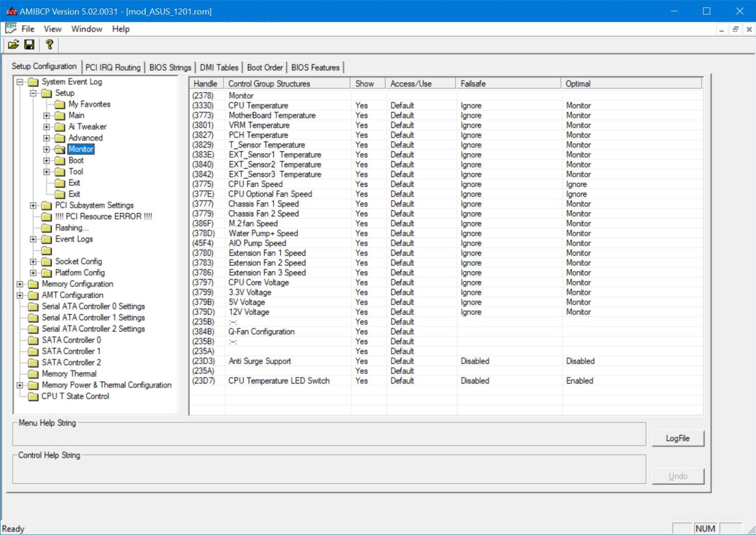Click the Save floppy disk icon
This screenshot has height=535, width=756.
(29, 45)
